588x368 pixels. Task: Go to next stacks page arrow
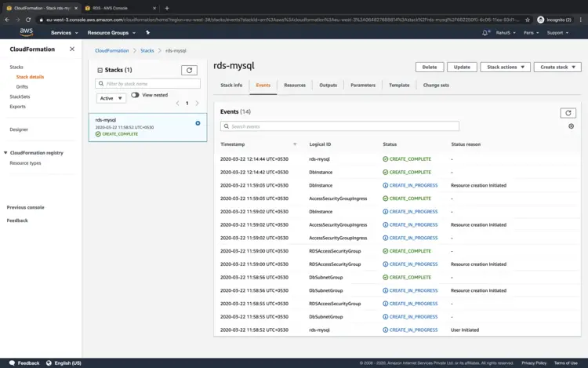(197, 103)
